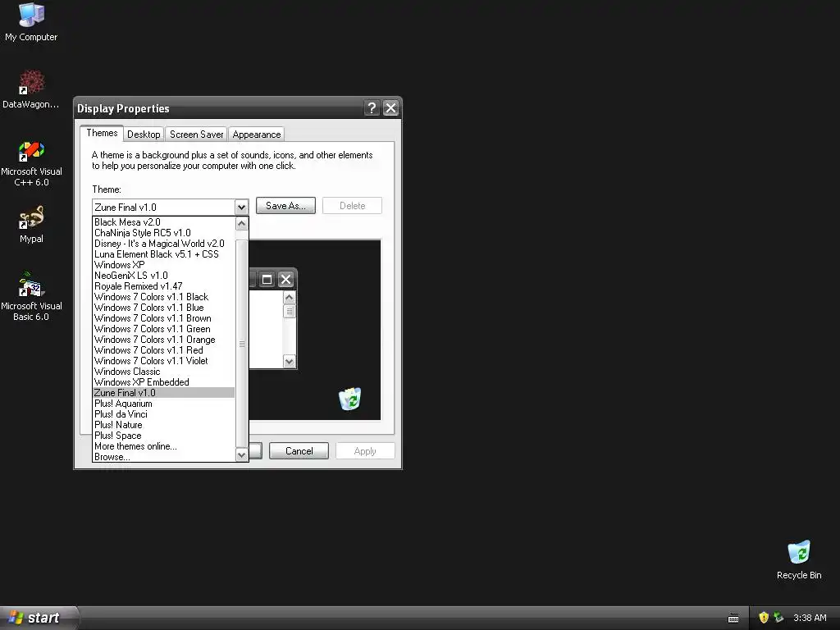
Task: Select the Themes tab
Action: pyautogui.click(x=102, y=133)
